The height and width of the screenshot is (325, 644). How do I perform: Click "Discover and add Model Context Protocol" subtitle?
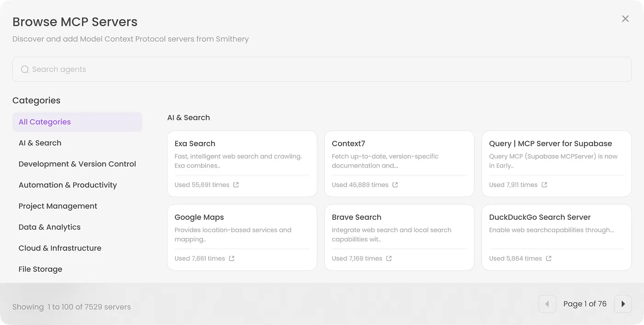[x=131, y=39]
